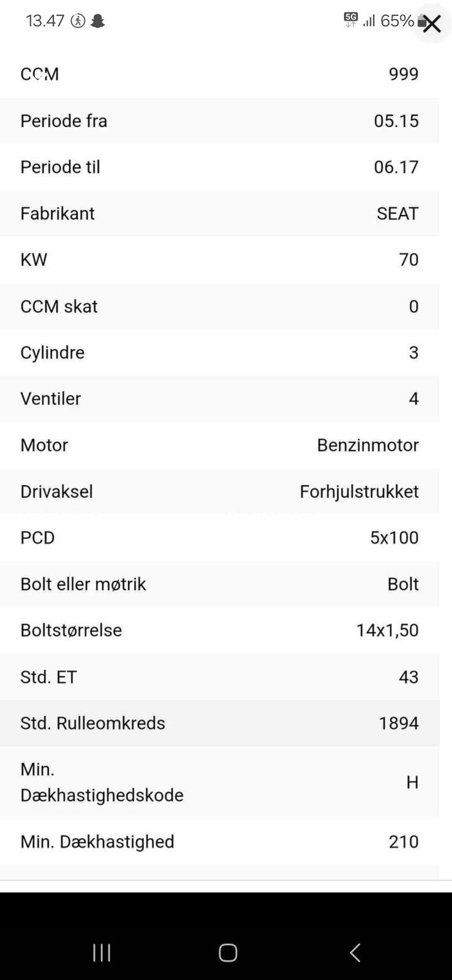Open the recent apps button
452x980 pixels.
click(102, 952)
